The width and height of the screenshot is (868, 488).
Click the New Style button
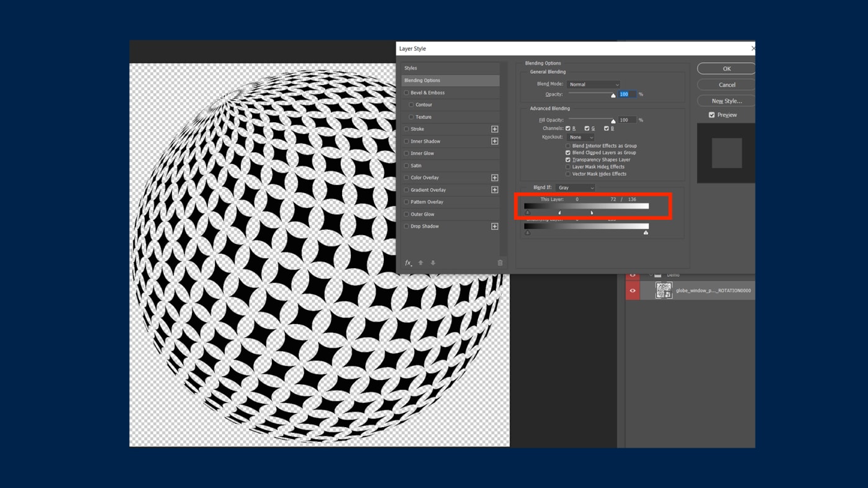(726, 101)
